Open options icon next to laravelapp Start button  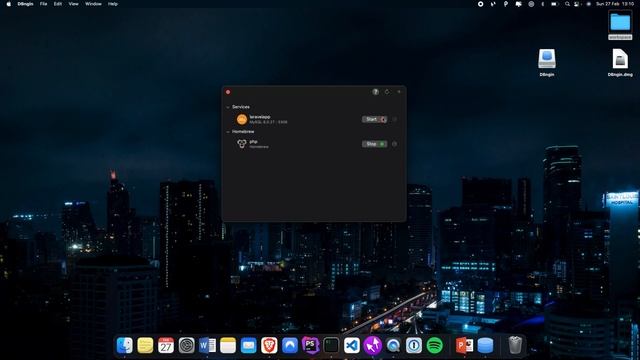point(394,119)
